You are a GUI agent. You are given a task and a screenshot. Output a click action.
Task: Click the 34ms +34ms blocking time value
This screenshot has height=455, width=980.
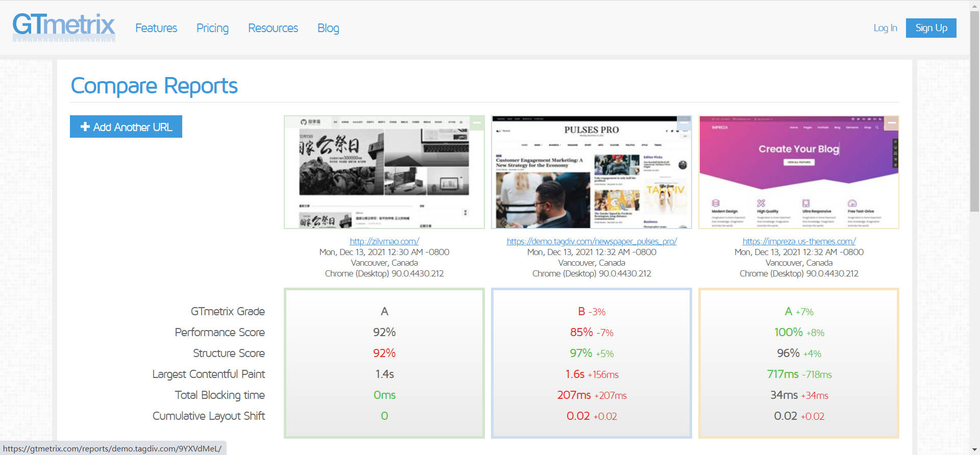(x=799, y=395)
